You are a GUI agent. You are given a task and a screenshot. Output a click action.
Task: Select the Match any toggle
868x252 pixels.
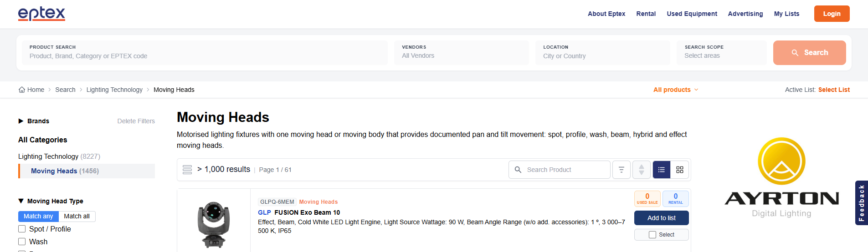pos(38,216)
